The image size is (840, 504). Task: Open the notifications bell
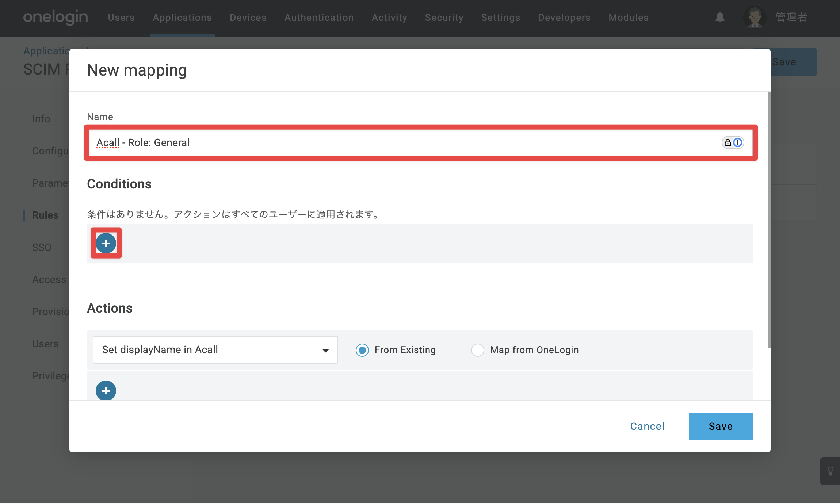tap(720, 17)
